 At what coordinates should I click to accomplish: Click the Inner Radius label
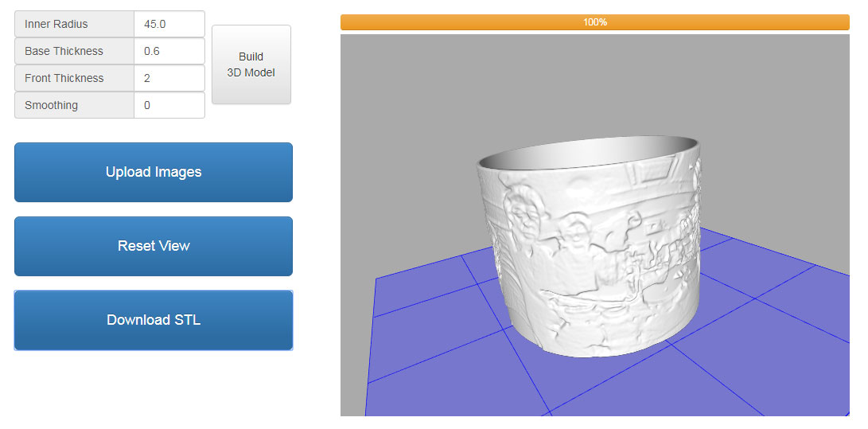coord(75,24)
